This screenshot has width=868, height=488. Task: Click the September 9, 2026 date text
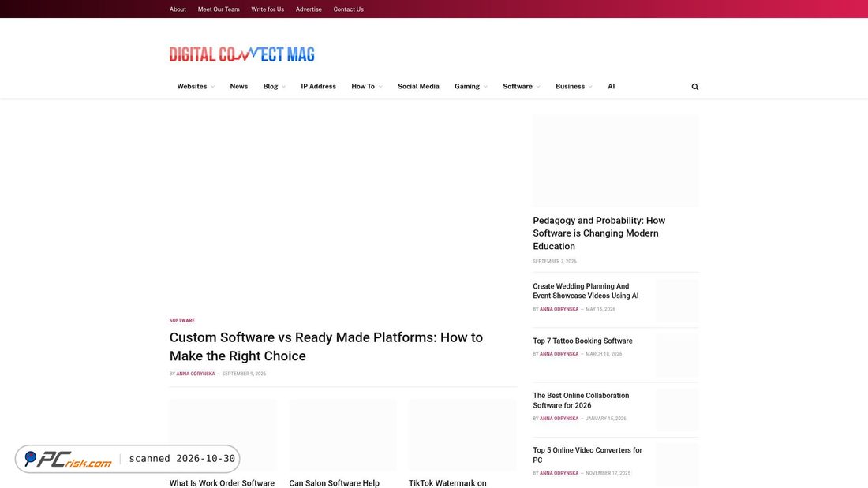tap(244, 374)
